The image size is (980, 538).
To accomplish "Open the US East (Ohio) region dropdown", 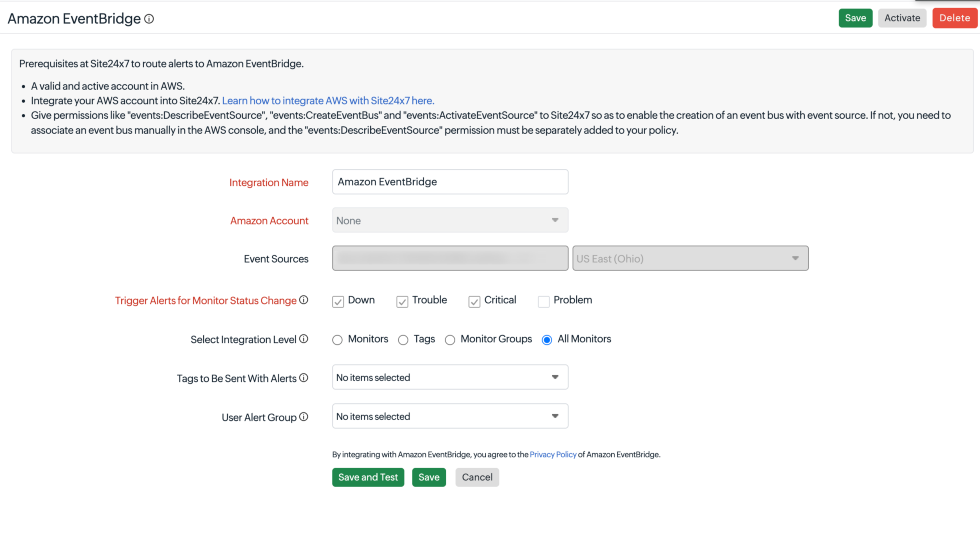I will click(x=690, y=258).
